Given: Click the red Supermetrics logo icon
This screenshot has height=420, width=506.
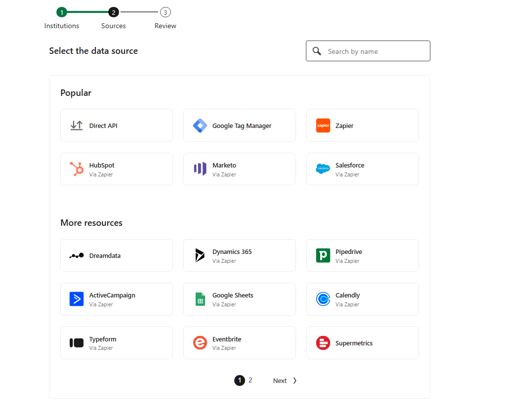Looking at the screenshot, I should click(x=323, y=343).
